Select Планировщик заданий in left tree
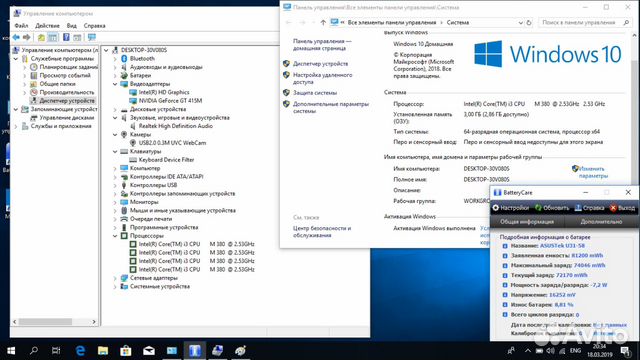The height and width of the screenshot is (360, 640). click(69, 67)
